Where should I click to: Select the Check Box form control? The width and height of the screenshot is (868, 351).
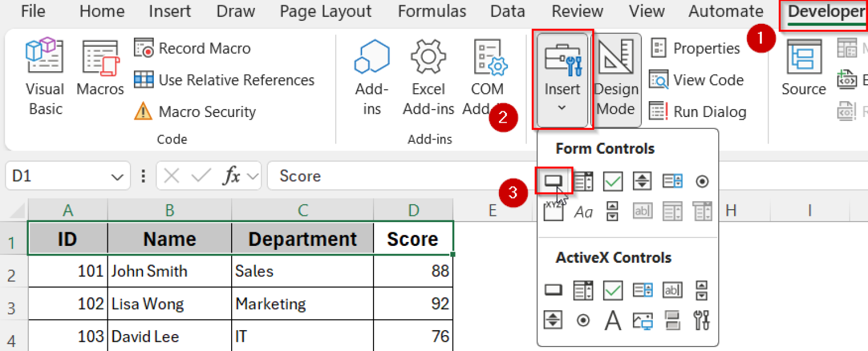pos(613,181)
